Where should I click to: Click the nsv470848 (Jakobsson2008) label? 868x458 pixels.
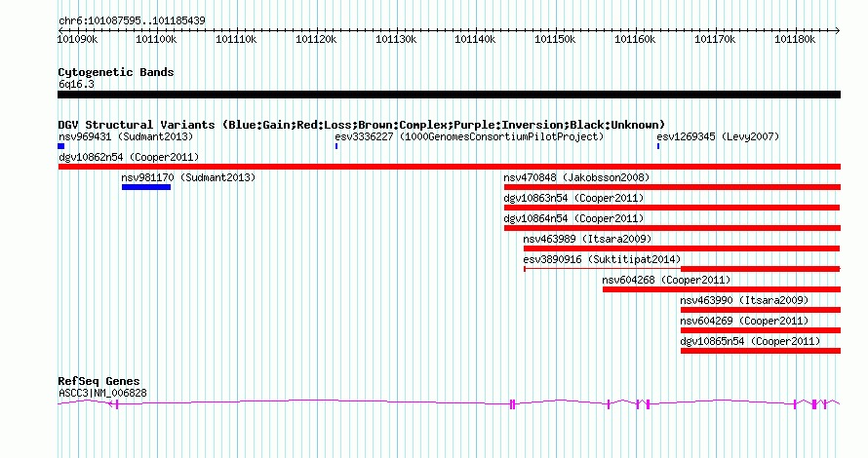pos(576,177)
